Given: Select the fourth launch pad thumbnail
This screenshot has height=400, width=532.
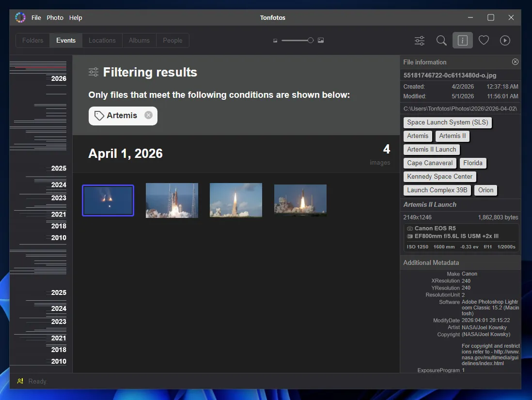Looking at the screenshot, I should point(300,200).
